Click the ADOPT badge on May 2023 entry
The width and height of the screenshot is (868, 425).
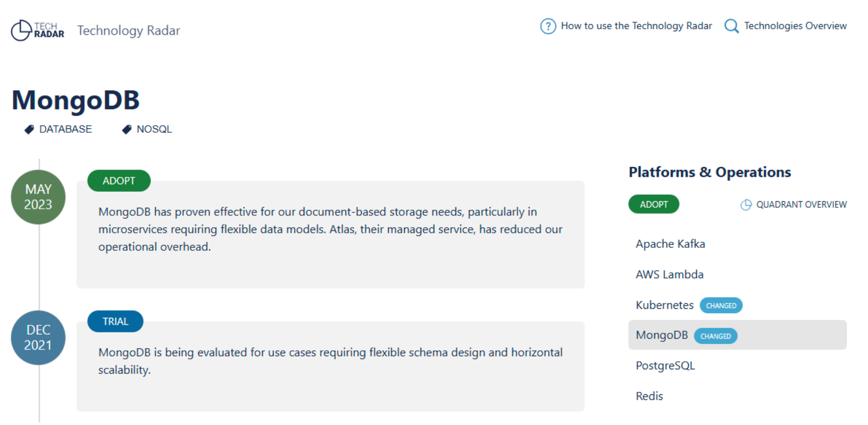click(119, 181)
